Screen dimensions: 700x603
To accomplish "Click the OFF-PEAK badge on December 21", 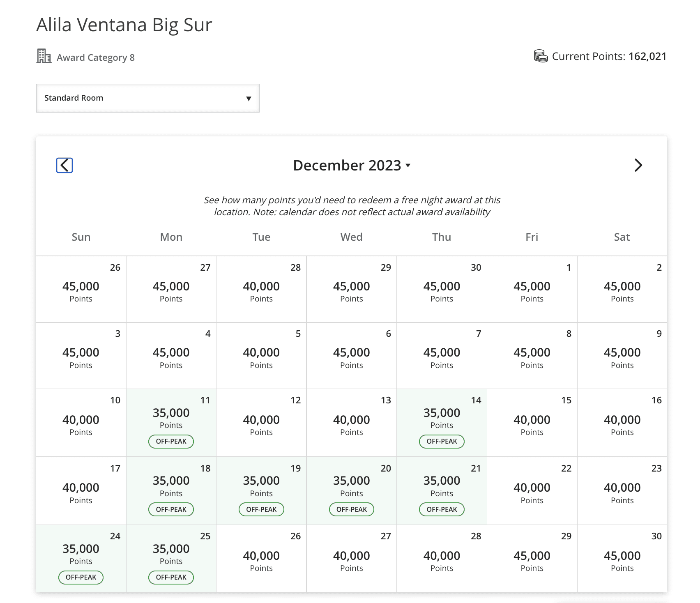I will point(442,509).
